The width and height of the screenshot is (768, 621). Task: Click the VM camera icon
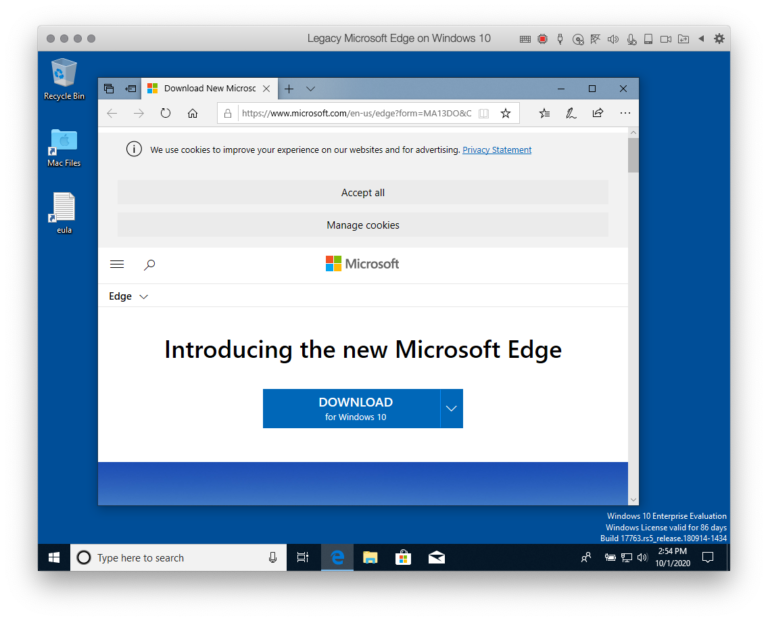[666, 39]
